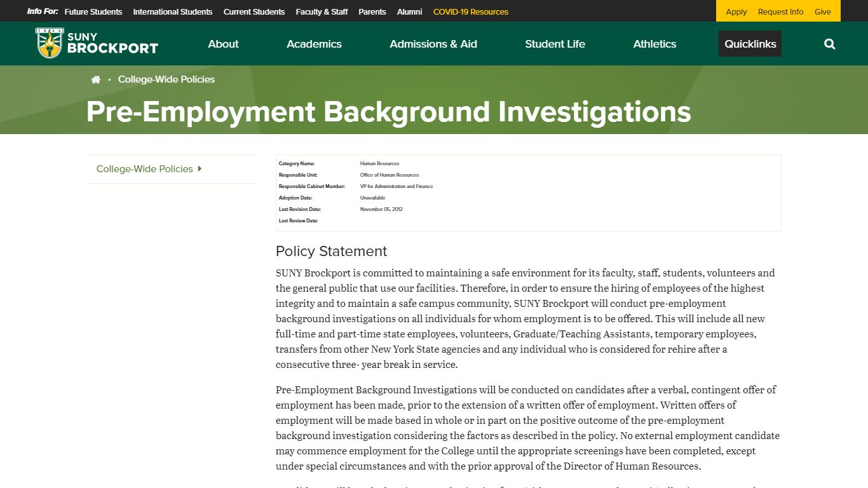Select 'VP for Administration and Finance' value
Viewport: 868px width, 488px height.
[397, 186]
